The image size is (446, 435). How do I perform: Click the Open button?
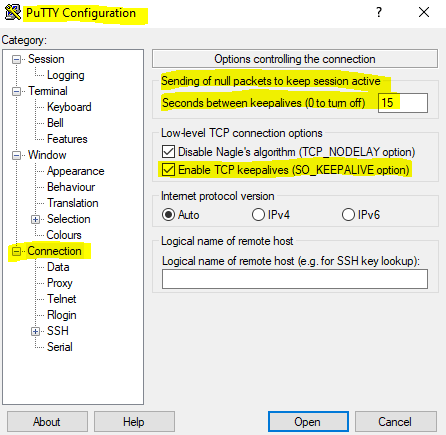308,422
